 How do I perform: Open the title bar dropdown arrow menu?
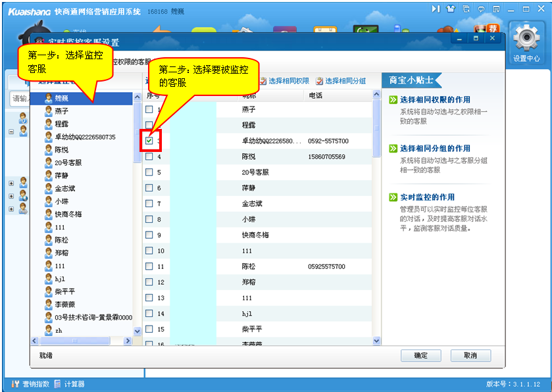pos(496,9)
